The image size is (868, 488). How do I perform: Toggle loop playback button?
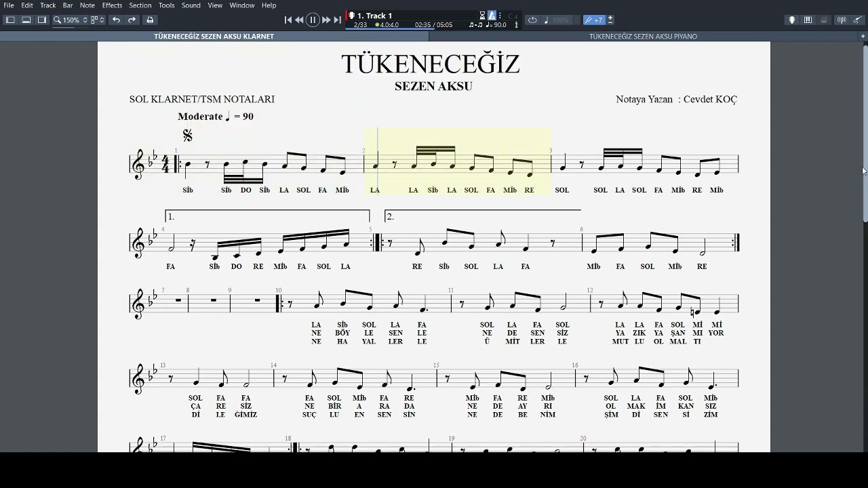click(532, 20)
